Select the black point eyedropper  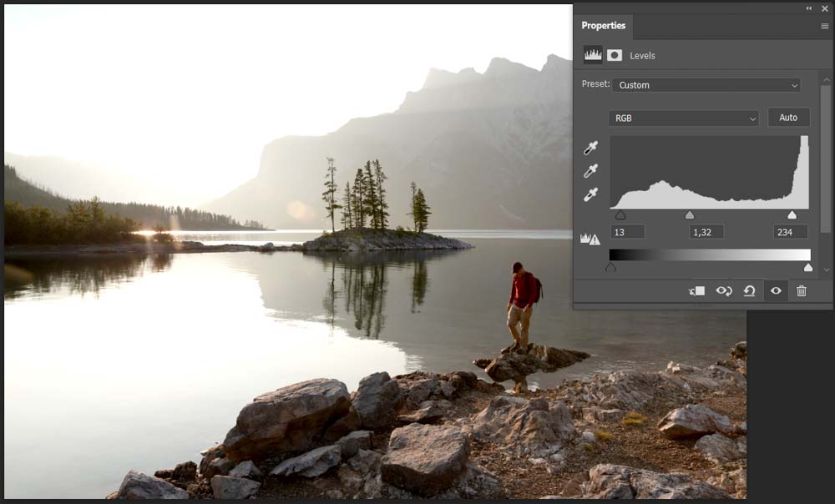[590, 148]
